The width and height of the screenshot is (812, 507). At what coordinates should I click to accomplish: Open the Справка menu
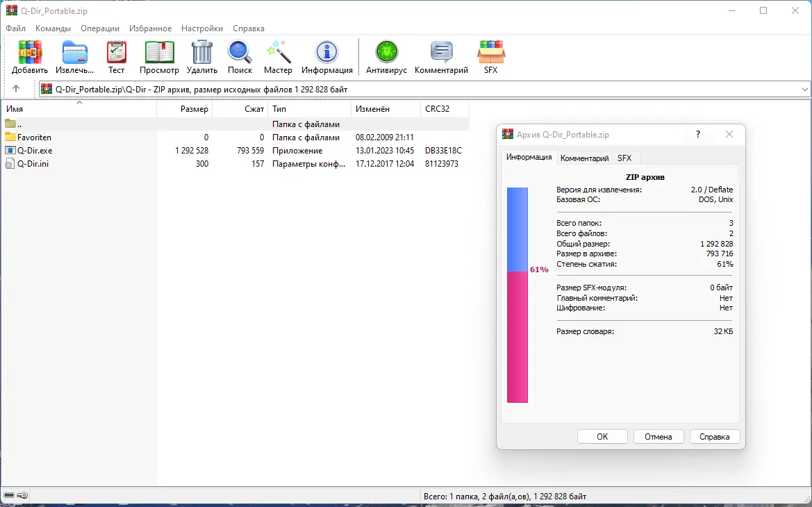[x=249, y=28]
